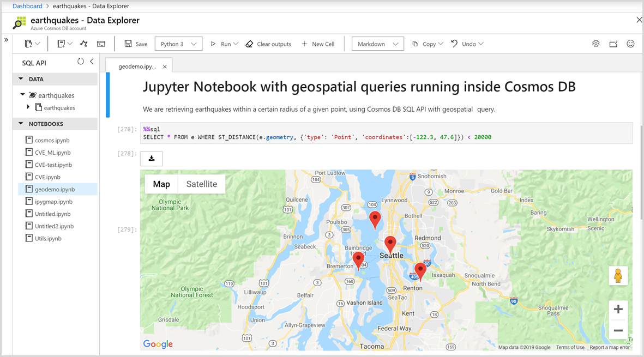The width and height of the screenshot is (644, 357).
Task: Click the red marker near Bremerton
Action: (x=359, y=261)
